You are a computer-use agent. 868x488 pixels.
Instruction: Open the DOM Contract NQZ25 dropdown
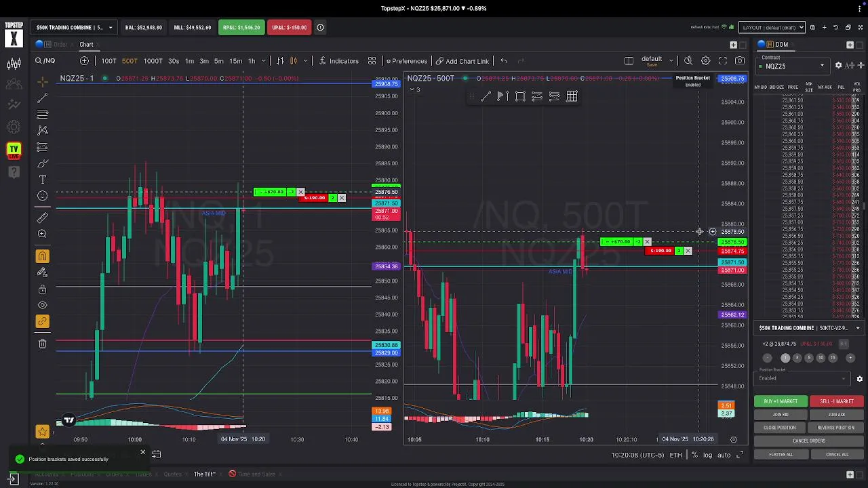tap(793, 66)
